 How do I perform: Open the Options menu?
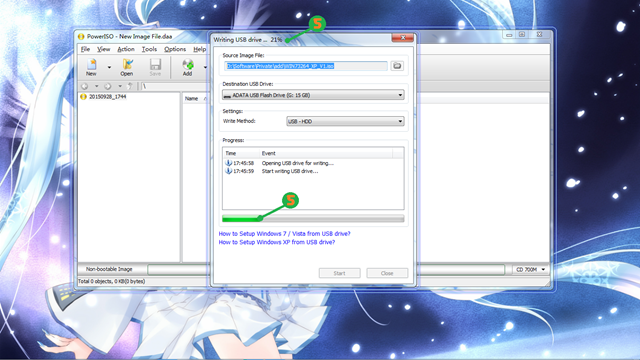pos(175,49)
